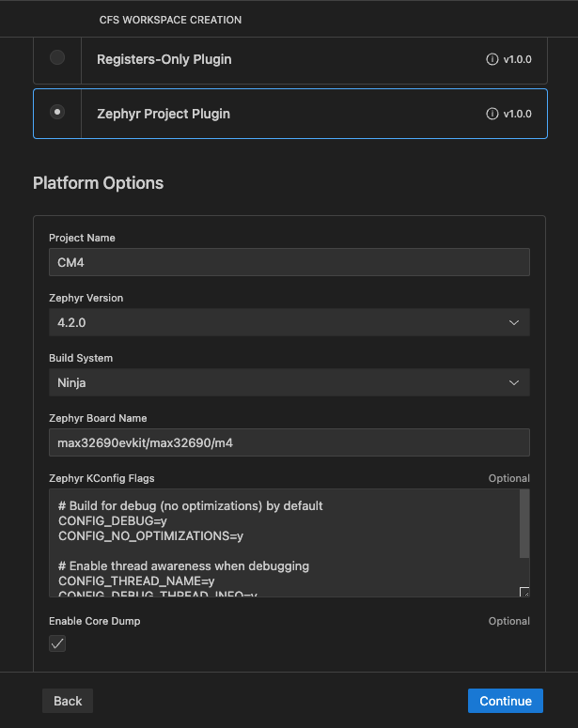This screenshot has width=578, height=728.
Task: Grab the resize handle of KConfig Flags textarea
Action: pyautogui.click(x=524, y=592)
